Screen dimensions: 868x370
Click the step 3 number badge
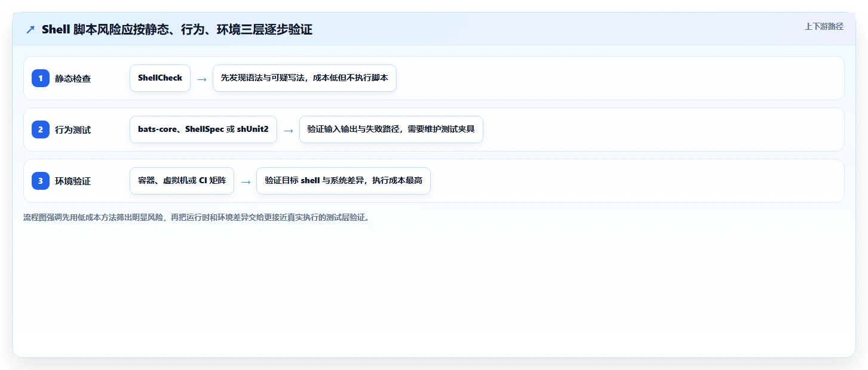pyautogui.click(x=41, y=181)
